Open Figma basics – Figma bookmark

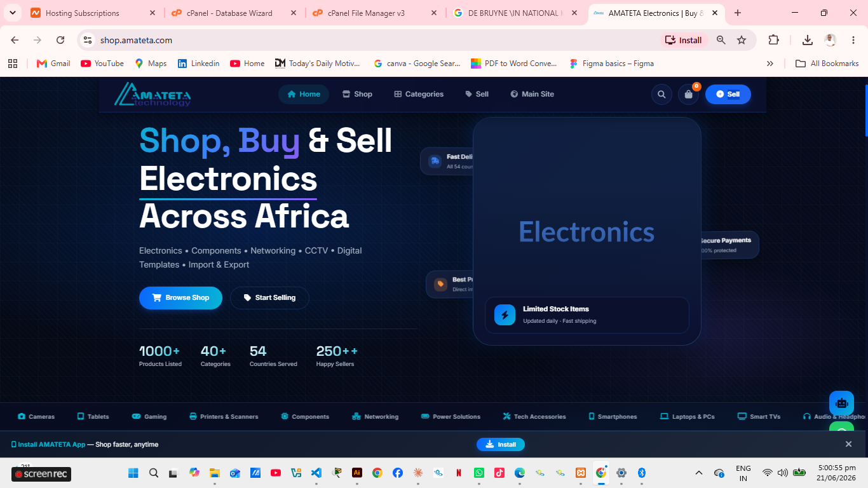tap(611, 64)
